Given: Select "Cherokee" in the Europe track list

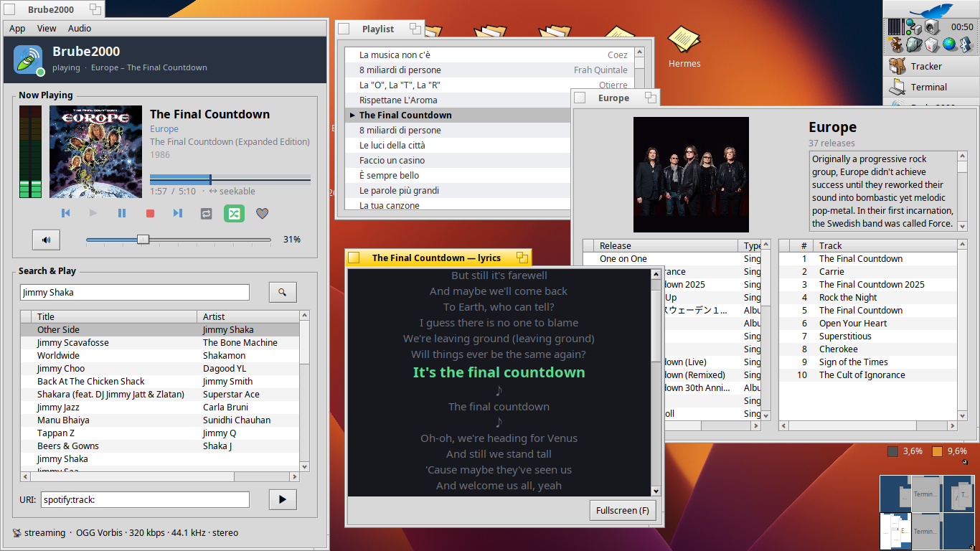Looking at the screenshot, I should tap(868, 349).
